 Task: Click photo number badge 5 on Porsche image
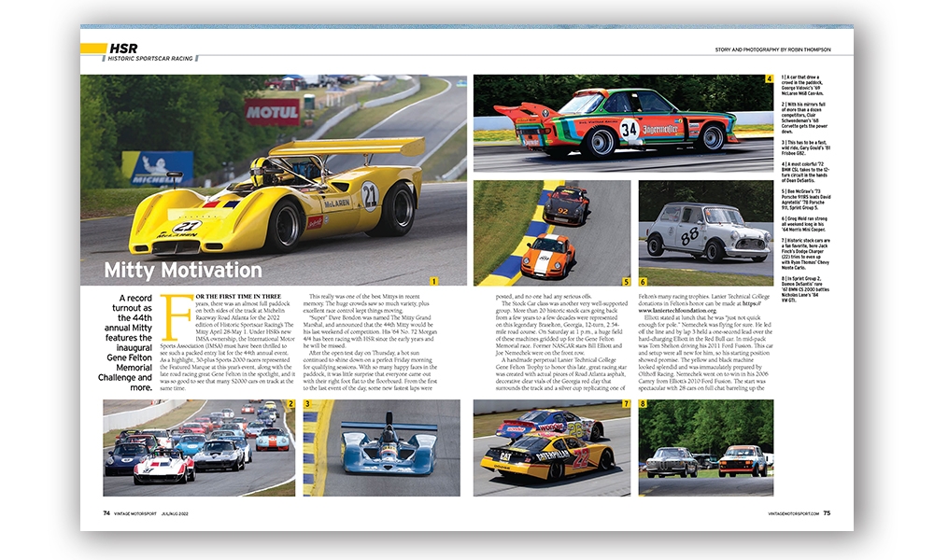pyautogui.click(x=626, y=282)
